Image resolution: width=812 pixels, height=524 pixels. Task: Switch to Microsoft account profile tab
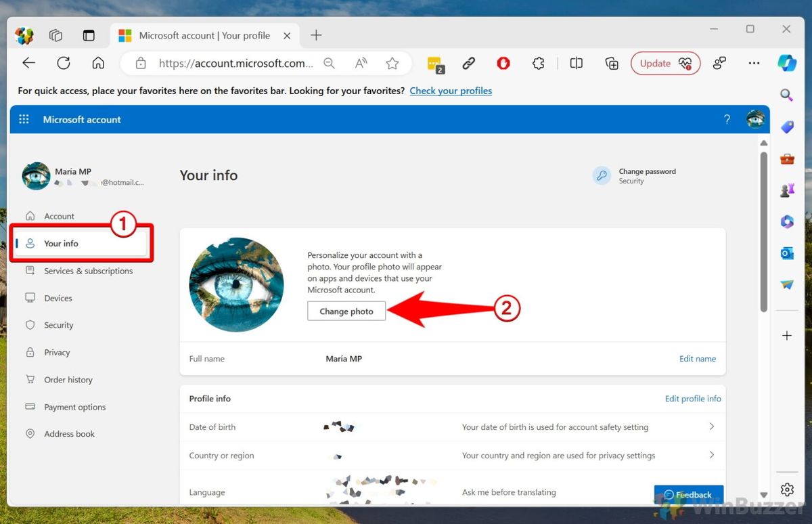(204, 36)
